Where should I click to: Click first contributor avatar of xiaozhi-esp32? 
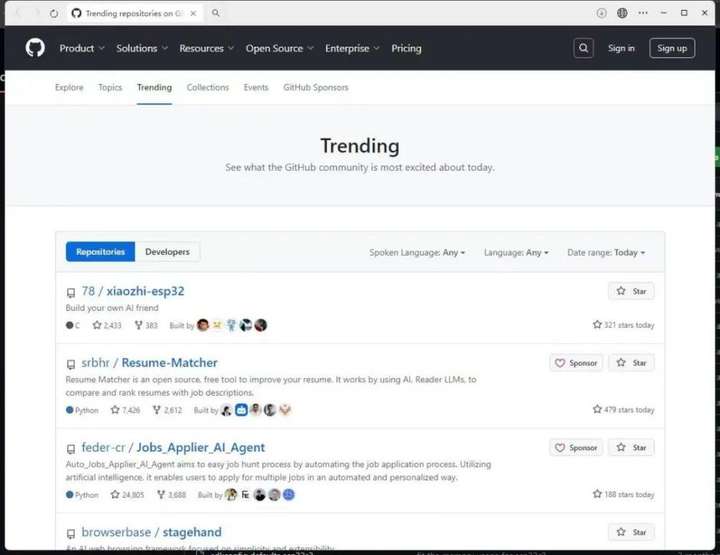(x=202, y=325)
